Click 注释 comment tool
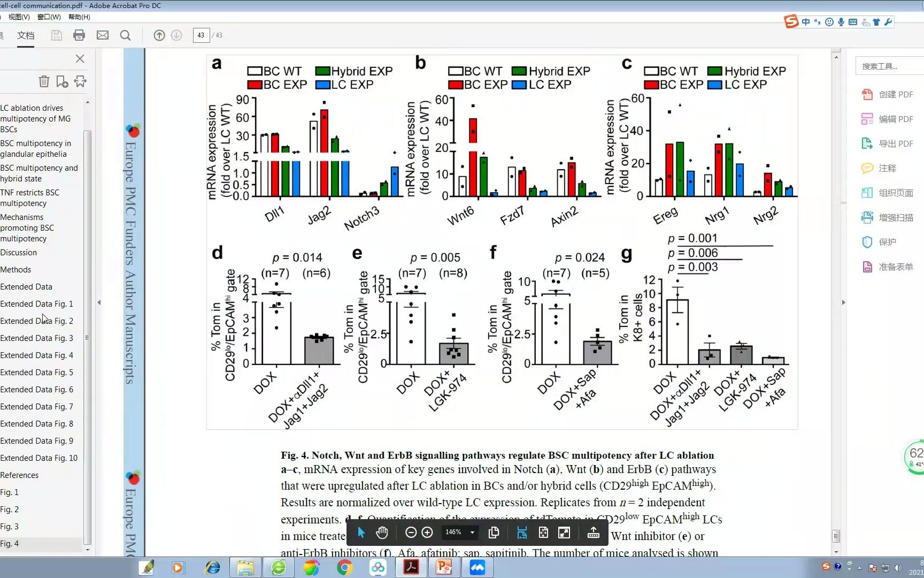Viewport: 924px width, 578px height. (x=880, y=168)
